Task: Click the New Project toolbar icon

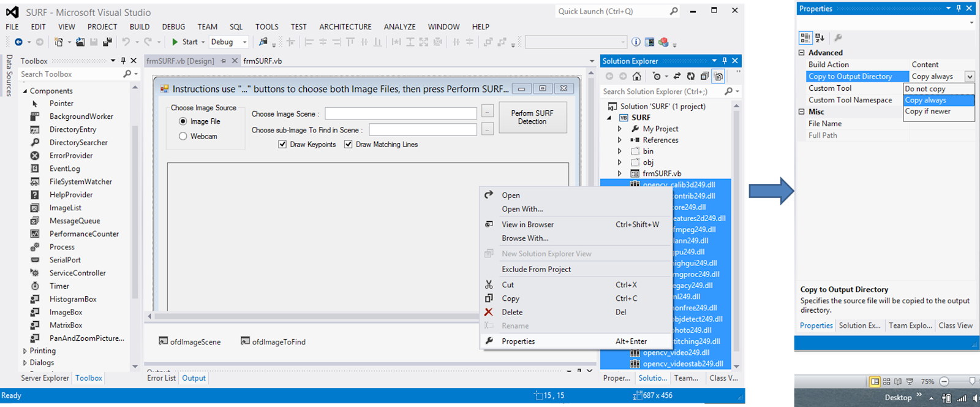Action: pyautogui.click(x=59, y=42)
